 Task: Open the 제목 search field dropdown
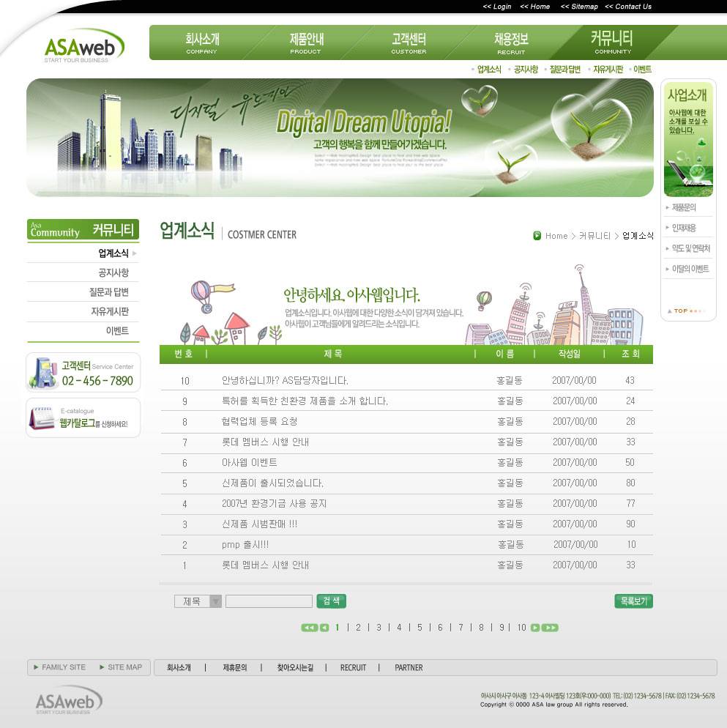pos(214,601)
